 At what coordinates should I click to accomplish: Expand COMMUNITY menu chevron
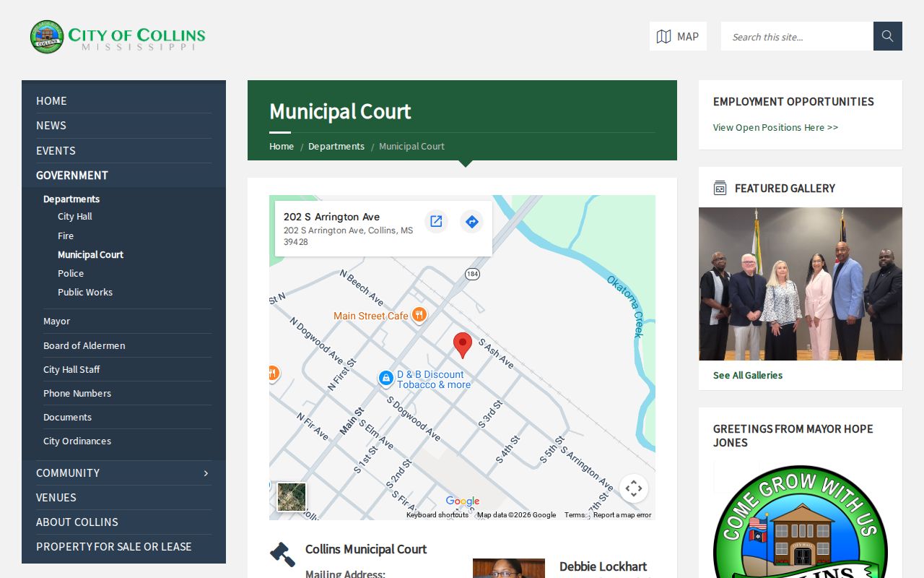point(206,473)
